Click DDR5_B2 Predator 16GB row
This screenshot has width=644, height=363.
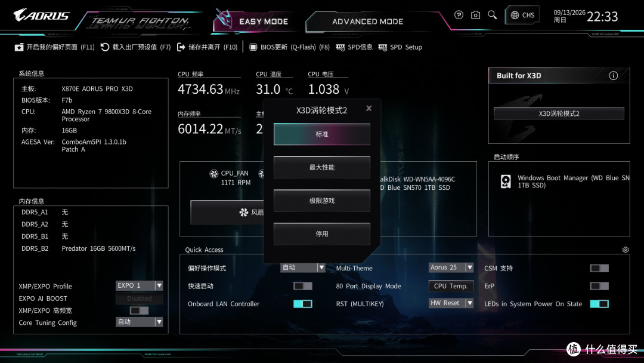79,248
